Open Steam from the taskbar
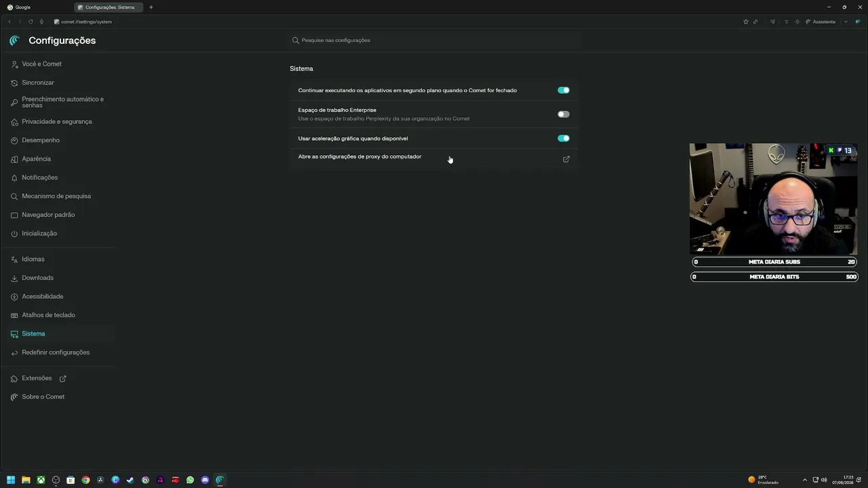The image size is (868, 488). [x=130, y=480]
